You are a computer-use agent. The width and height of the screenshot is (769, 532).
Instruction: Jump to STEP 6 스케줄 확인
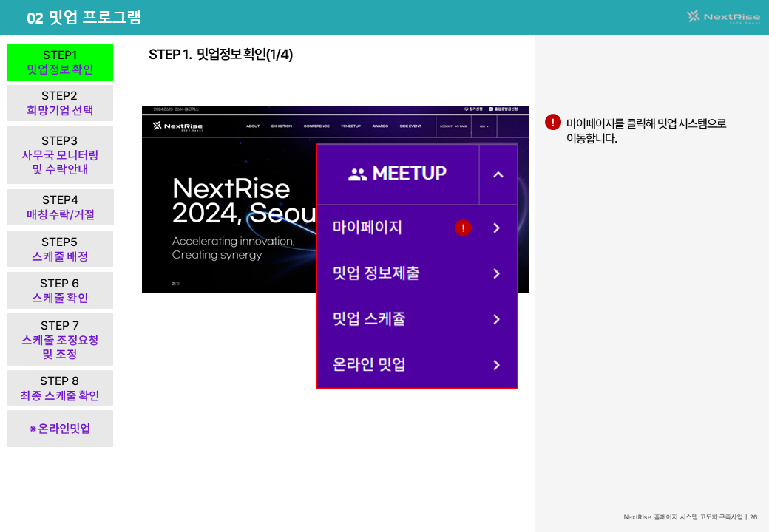pos(61,290)
